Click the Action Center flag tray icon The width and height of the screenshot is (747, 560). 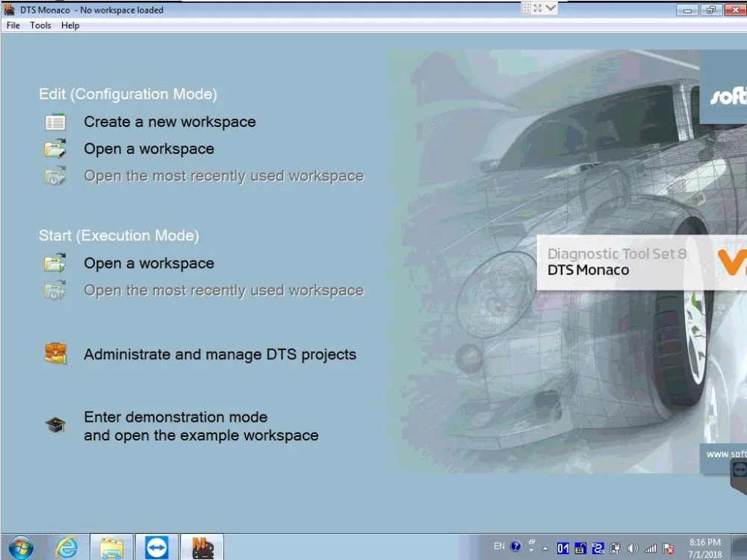[x=668, y=548]
